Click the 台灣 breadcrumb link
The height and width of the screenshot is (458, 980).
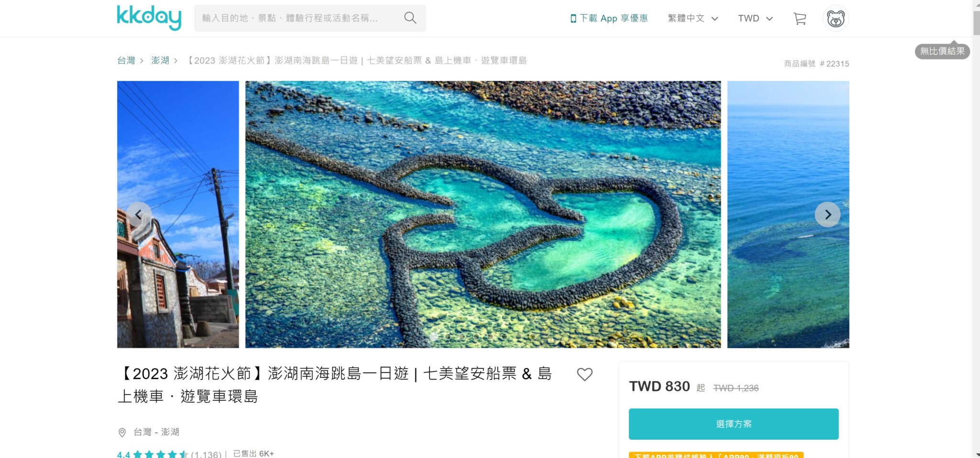(126, 60)
